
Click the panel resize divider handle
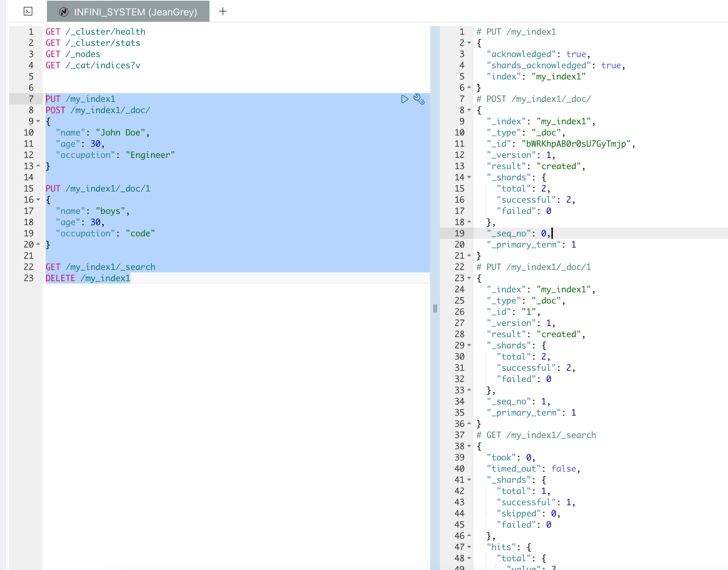pyautogui.click(x=435, y=308)
